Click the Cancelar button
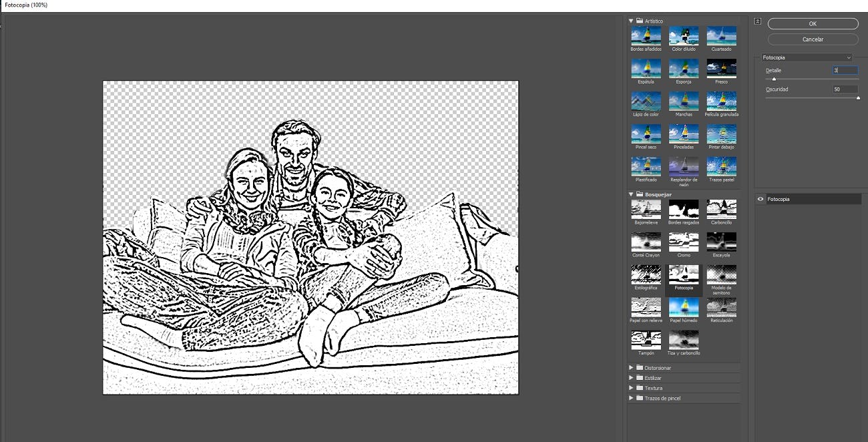The width and height of the screenshot is (868, 442). click(x=813, y=39)
